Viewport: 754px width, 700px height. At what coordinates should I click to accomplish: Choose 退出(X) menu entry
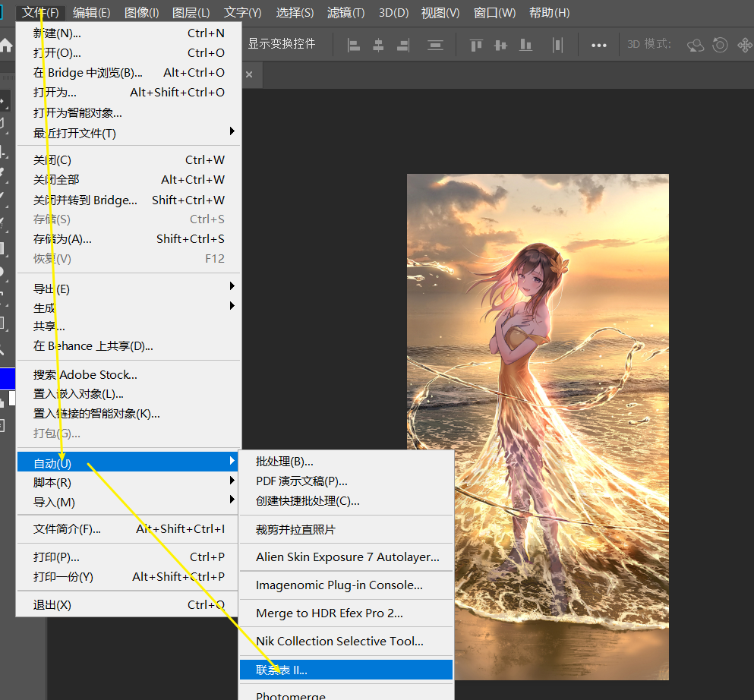pyautogui.click(x=128, y=605)
